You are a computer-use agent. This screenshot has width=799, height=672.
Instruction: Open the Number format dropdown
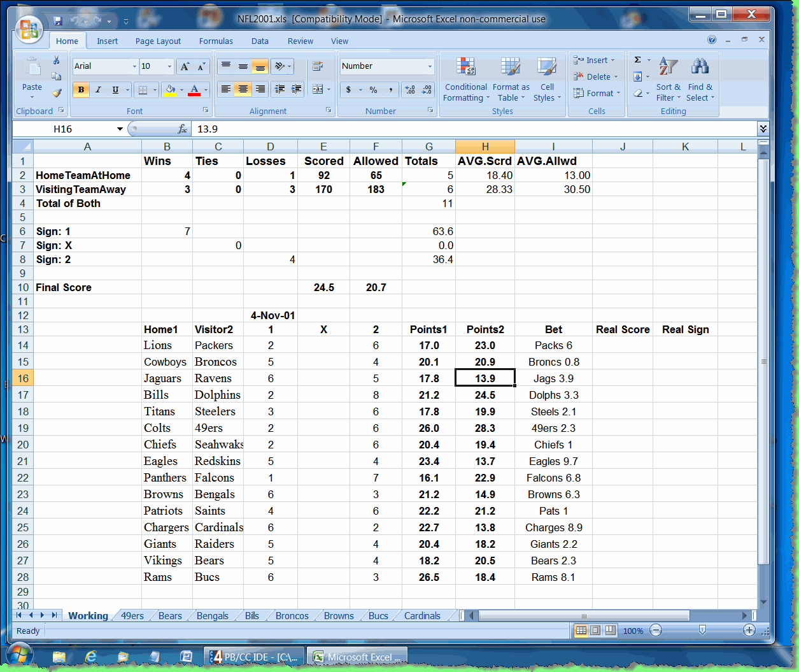[430, 66]
